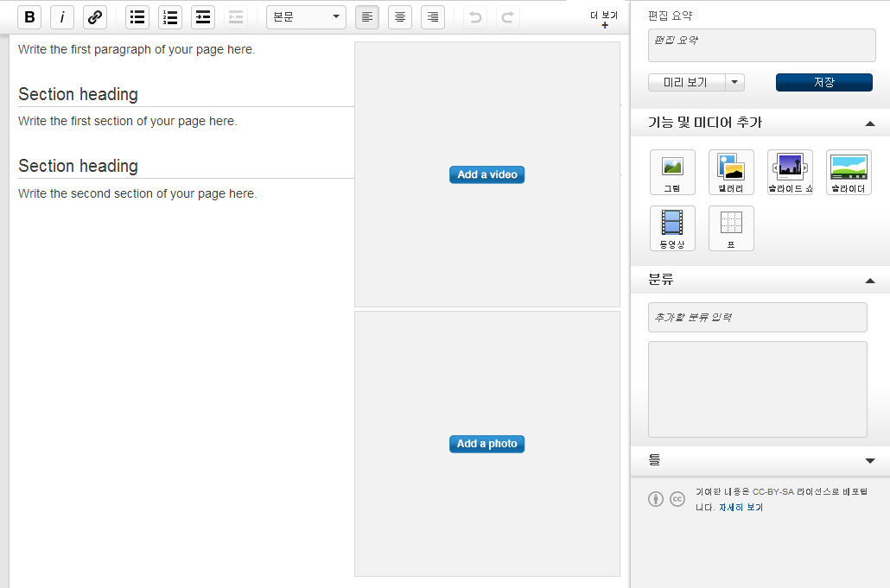Toggle italic formatting
The image size is (890, 588).
click(62, 17)
